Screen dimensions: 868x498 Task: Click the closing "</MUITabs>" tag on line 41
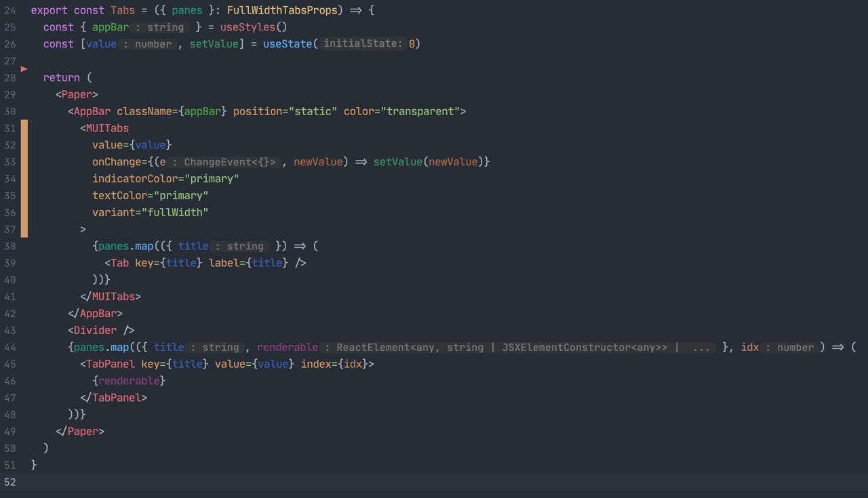[x=111, y=297]
